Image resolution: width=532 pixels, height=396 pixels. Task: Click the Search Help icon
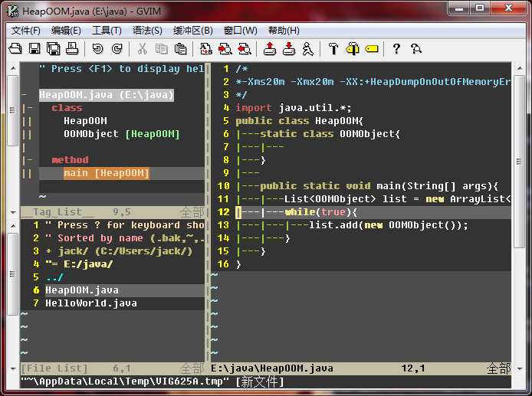click(x=416, y=49)
